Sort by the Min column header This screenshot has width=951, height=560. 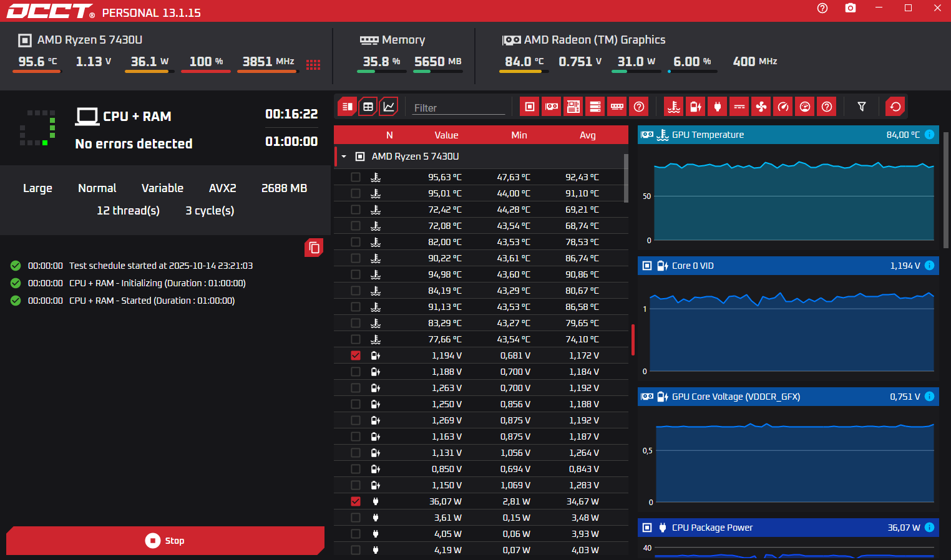[x=519, y=135]
